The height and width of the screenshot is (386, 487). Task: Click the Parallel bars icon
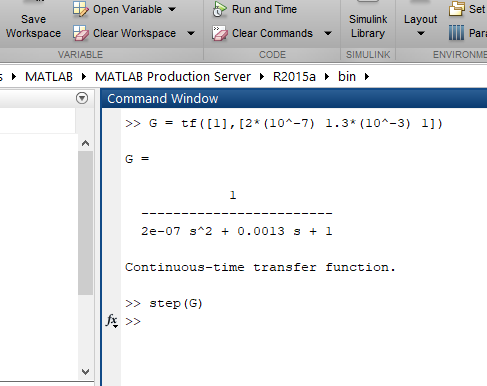pos(456,33)
